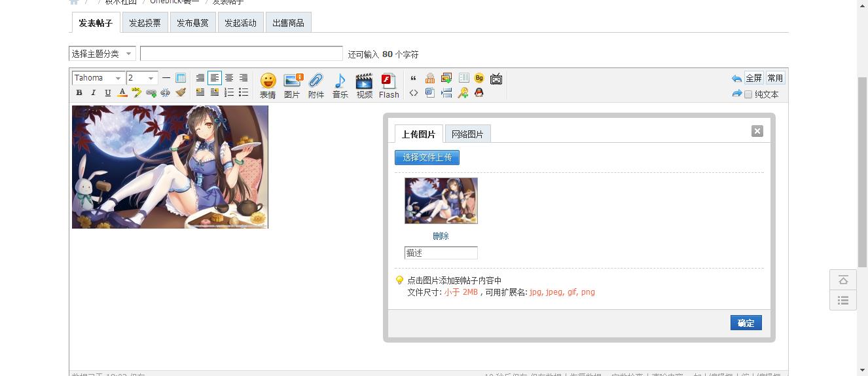Insert a horizontal rule line
This screenshot has width=868, height=376.
[x=166, y=78]
